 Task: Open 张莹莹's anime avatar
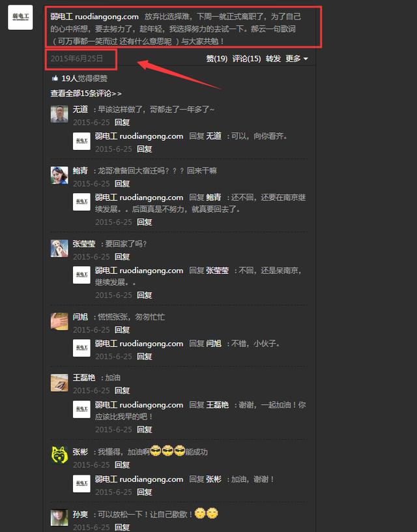[x=59, y=248]
